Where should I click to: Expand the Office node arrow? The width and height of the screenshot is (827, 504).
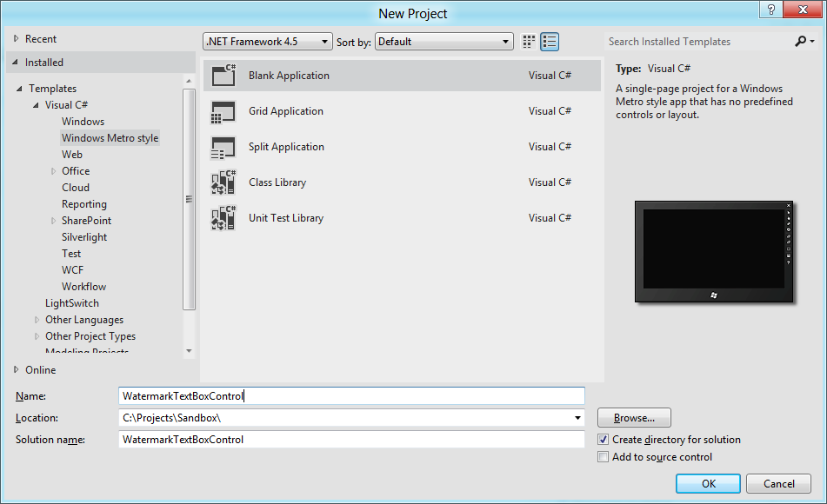coord(53,171)
